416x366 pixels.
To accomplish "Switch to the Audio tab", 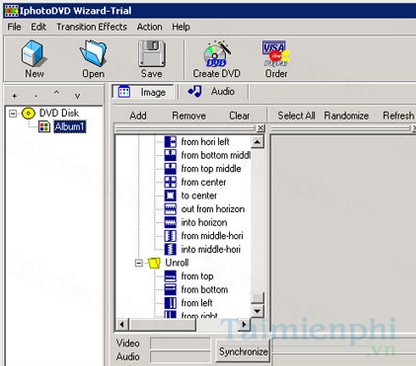I will [x=213, y=92].
